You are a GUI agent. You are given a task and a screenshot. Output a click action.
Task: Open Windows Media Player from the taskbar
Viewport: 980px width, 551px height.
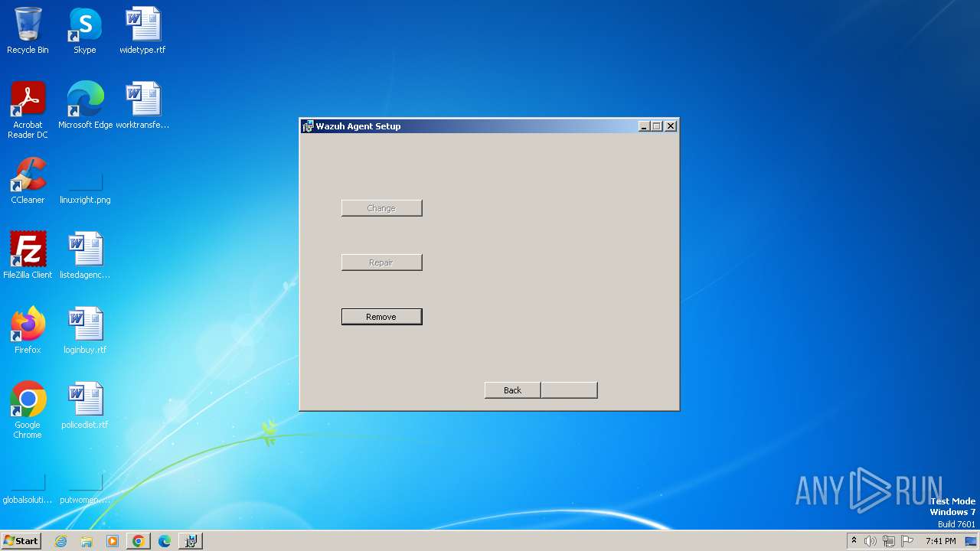(113, 541)
